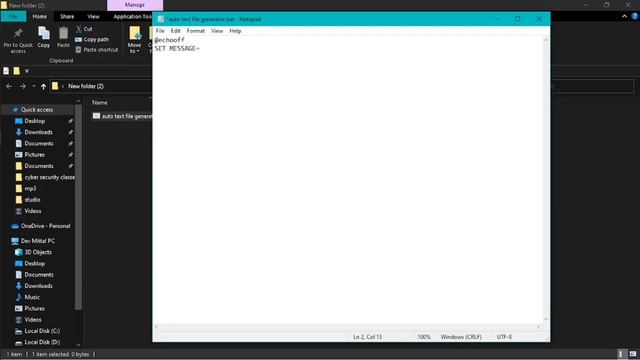Open Notepad File menu
This screenshot has height=360, width=640.
(160, 31)
